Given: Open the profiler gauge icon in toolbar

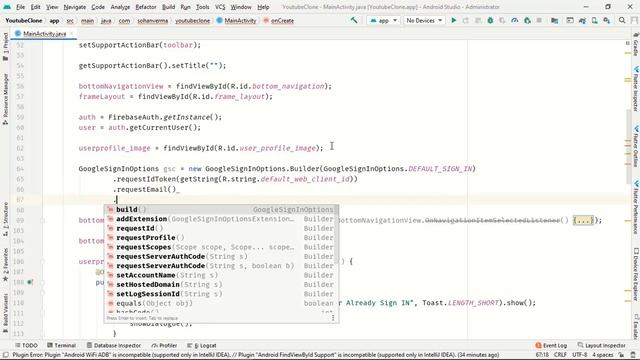Looking at the screenshot, I should (515, 20).
